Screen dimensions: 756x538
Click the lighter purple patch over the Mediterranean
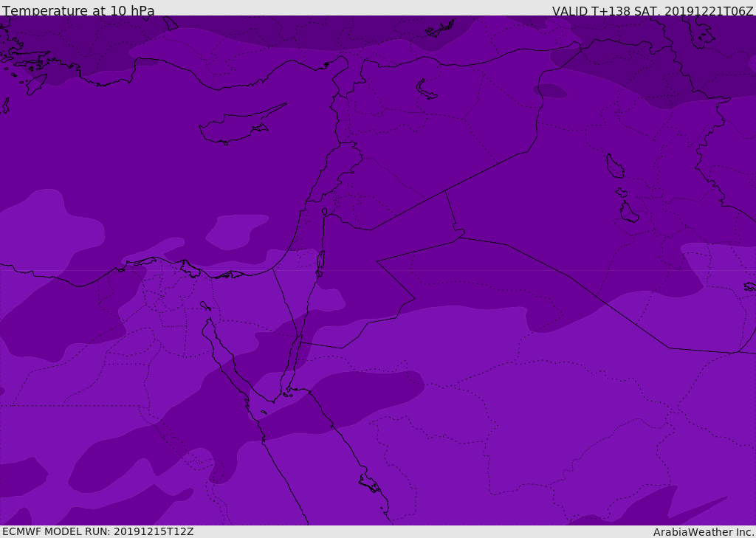tap(236, 232)
